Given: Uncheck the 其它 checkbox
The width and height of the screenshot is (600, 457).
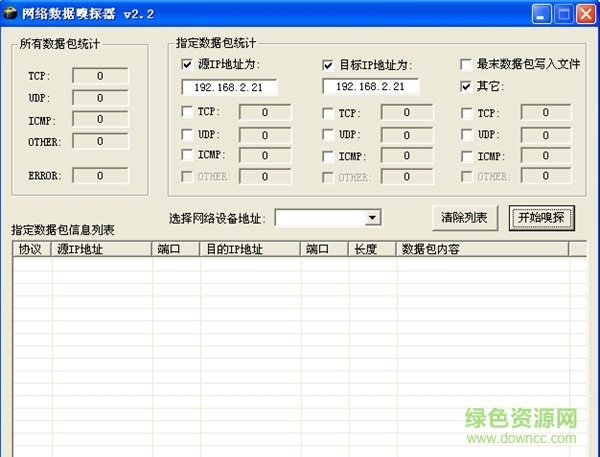Looking at the screenshot, I should pos(467,87).
